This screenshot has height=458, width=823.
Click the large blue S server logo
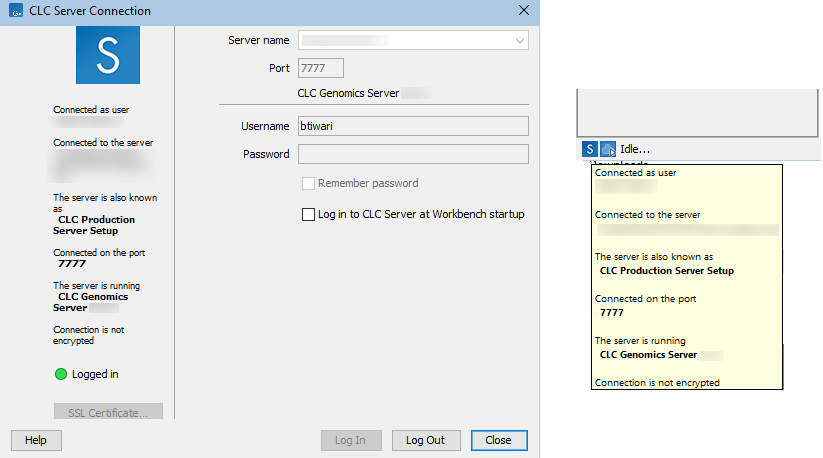108,55
